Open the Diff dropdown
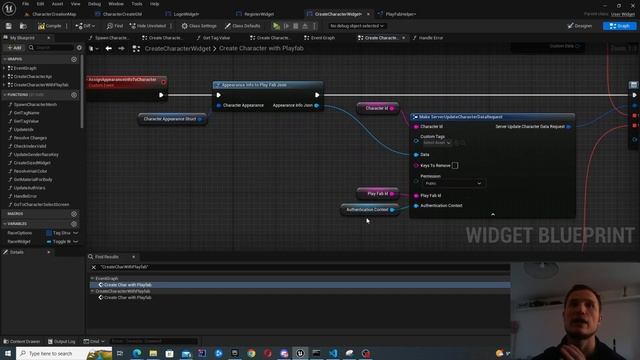The height and width of the screenshot is (360, 640). pos(85,26)
